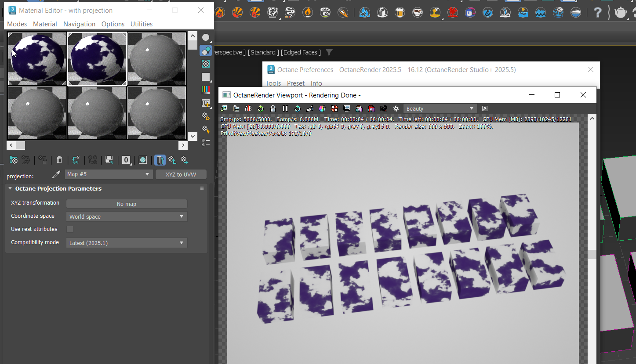Click the Go to Parent icon
The image size is (636, 364).
[172, 160]
